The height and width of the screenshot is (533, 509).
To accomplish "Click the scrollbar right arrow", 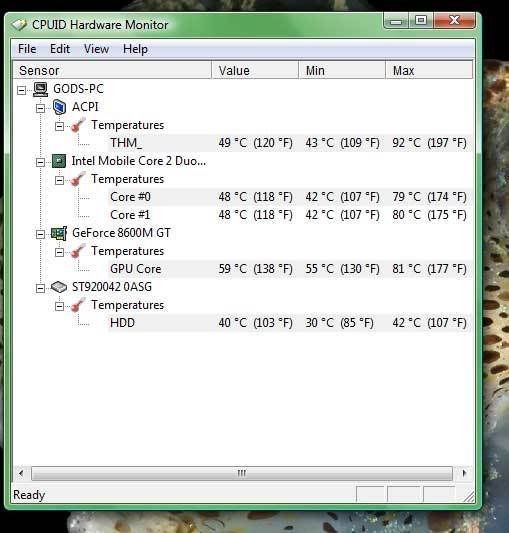I will coord(464,473).
